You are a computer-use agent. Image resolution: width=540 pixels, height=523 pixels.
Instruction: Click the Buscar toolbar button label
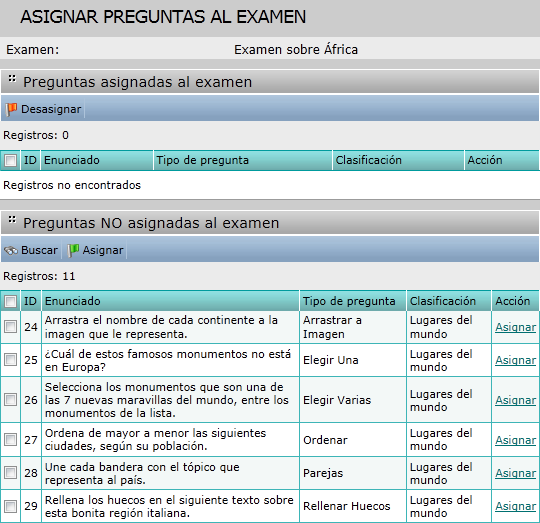click(x=39, y=250)
